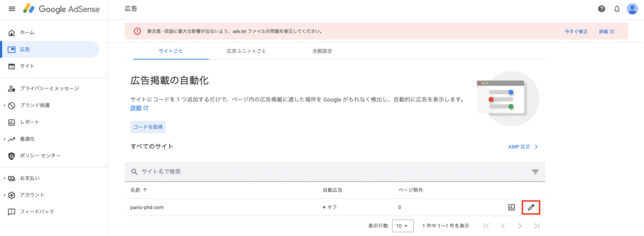Open プライバシーとメッセージ in the sidebar

coord(50,88)
